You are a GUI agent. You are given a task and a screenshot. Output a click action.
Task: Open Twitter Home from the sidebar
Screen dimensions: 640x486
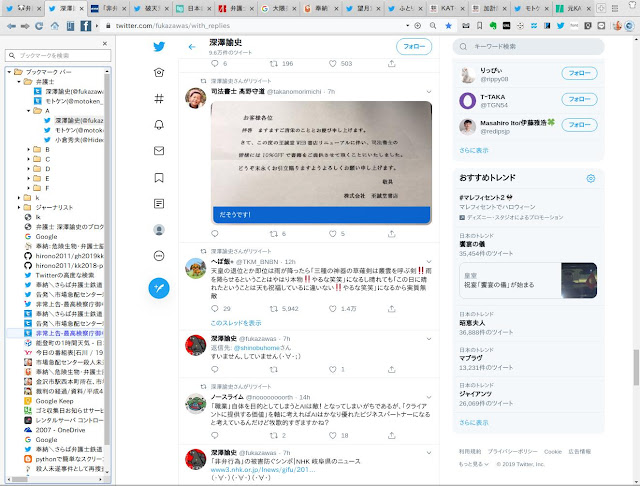point(159,73)
